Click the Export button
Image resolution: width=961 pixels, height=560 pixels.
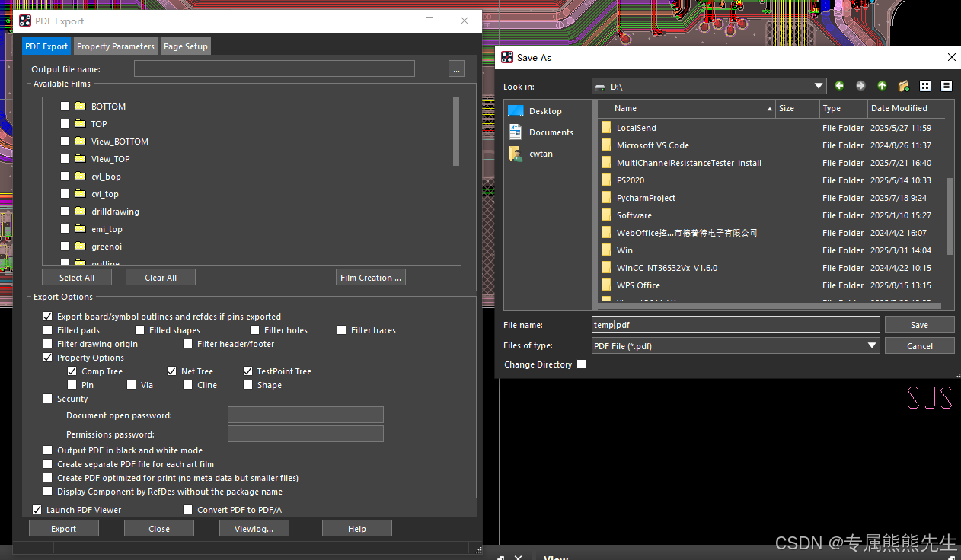click(x=64, y=529)
